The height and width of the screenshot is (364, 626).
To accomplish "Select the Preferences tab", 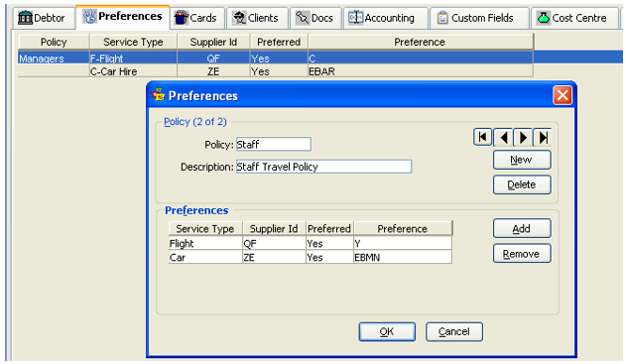I will click(123, 16).
